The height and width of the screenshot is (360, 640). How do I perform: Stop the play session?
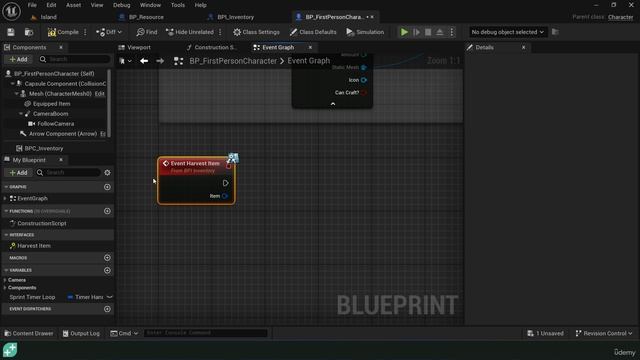[x=428, y=32]
